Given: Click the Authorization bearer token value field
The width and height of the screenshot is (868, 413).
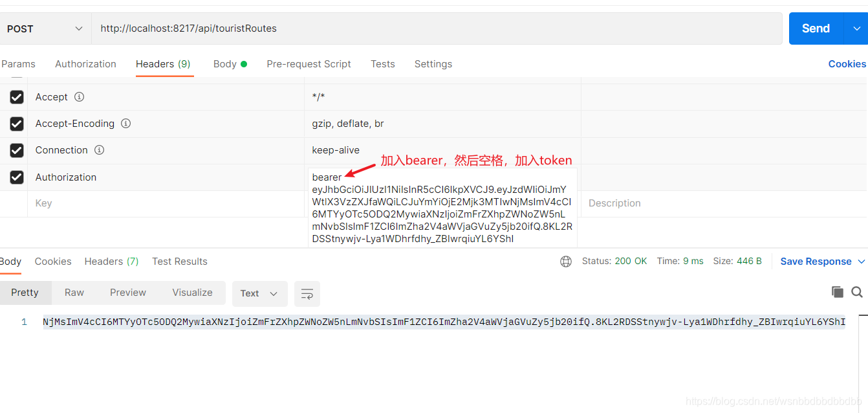Looking at the screenshot, I should (442, 208).
